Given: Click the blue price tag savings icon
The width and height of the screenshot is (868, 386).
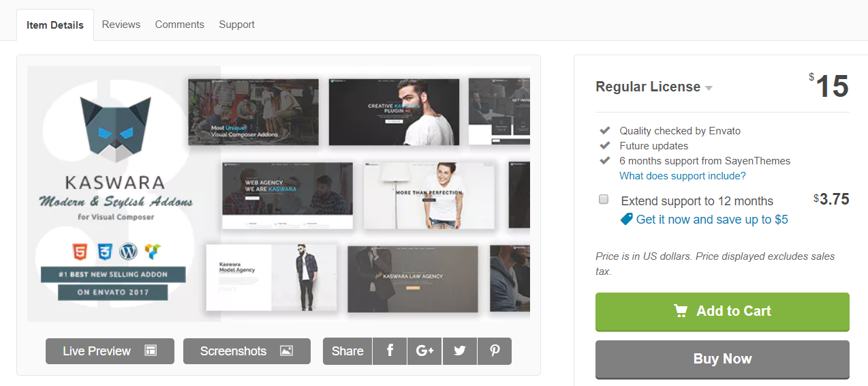Looking at the screenshot, I should pos(626,219).
